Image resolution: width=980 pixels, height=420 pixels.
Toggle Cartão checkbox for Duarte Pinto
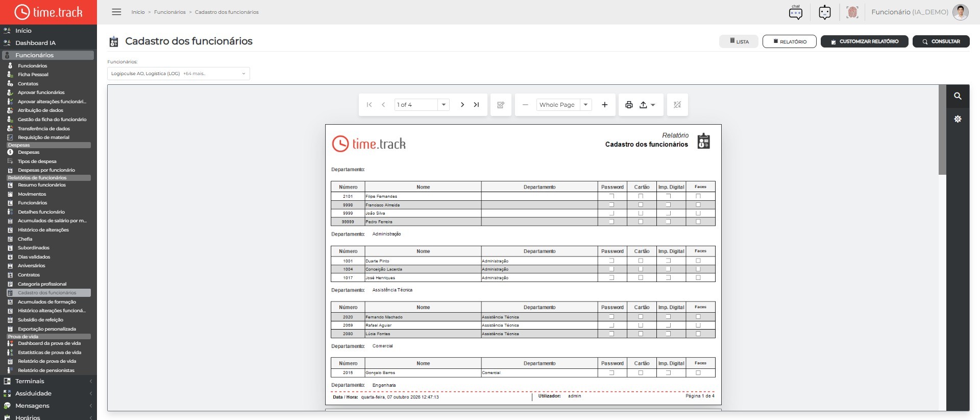[x=641, y=261]
